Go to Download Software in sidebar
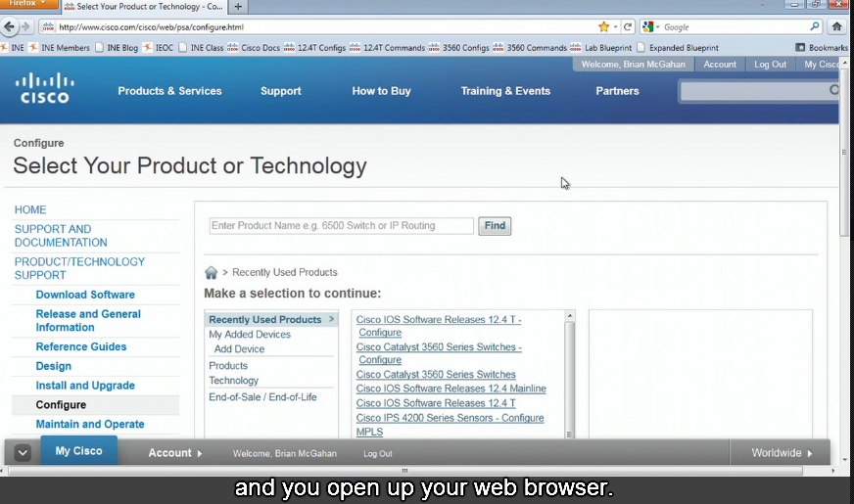Viewport: 854px width, 504px height. [x=85, y=295]
